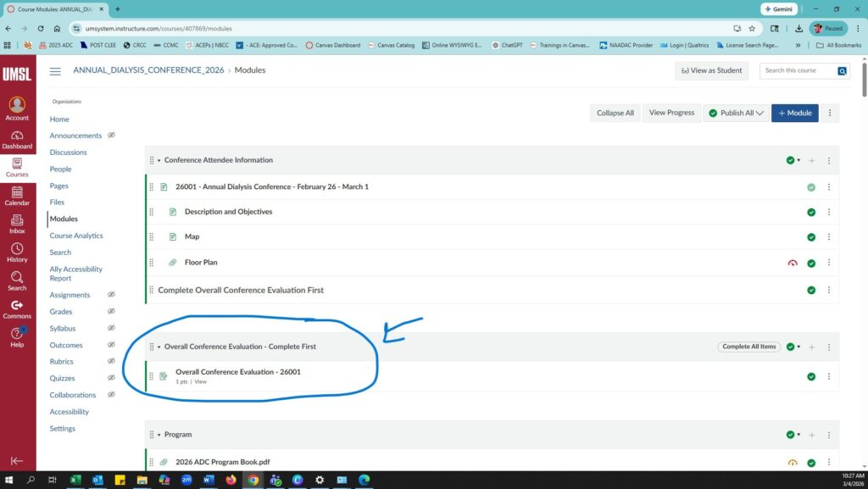Toggle the hamburger course menu icon
This screenshot has width=868, height=489.
click(55, 71)
